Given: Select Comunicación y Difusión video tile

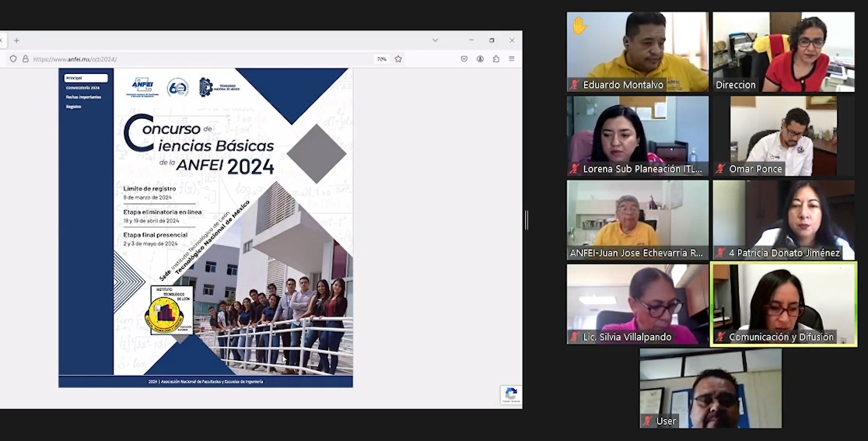Looking at the screenshot, I should tap(783, 304).
